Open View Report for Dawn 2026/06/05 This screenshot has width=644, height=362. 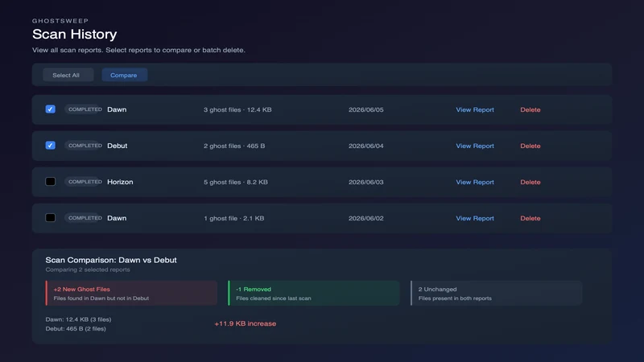(475, 109)
